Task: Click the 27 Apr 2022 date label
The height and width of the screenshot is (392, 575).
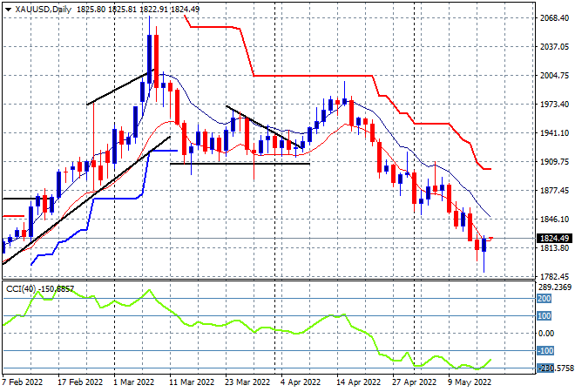Action: pos(414,382)
